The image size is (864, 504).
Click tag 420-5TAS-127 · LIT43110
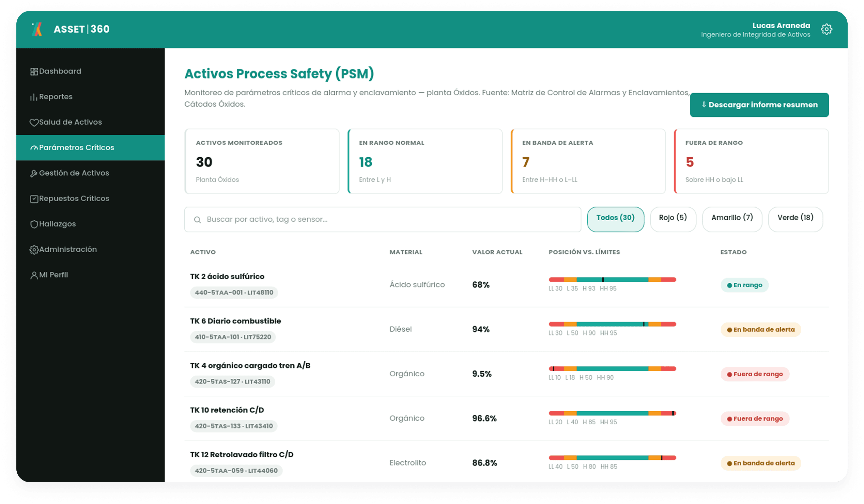click(232, 382)
